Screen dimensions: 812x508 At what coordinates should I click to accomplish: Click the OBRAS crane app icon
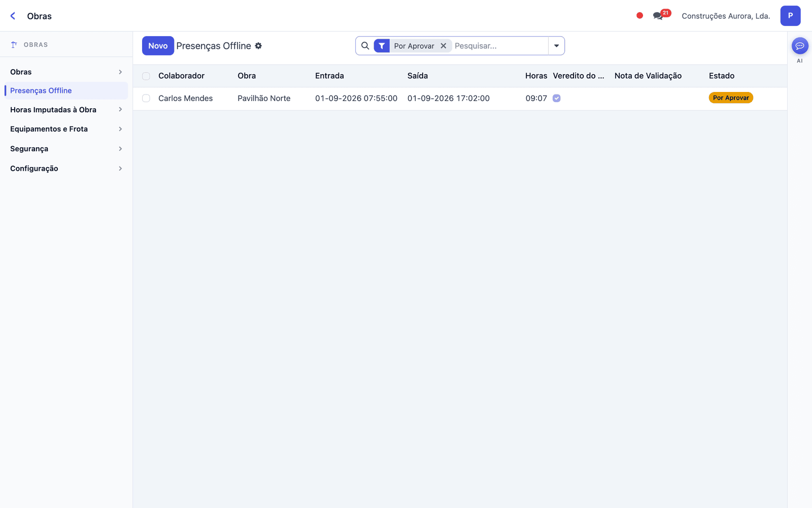point(14,45)
